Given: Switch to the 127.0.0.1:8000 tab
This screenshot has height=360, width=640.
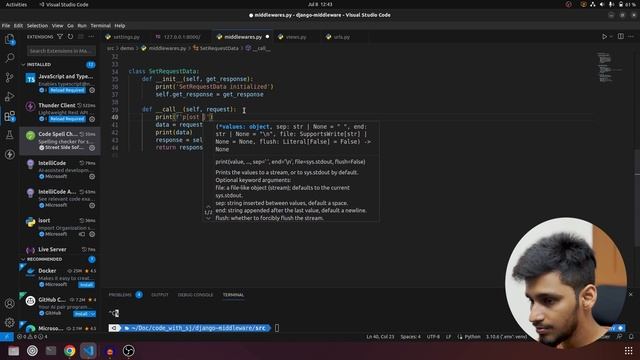Looking at the screenshot, I should click(x=181, y=37).
